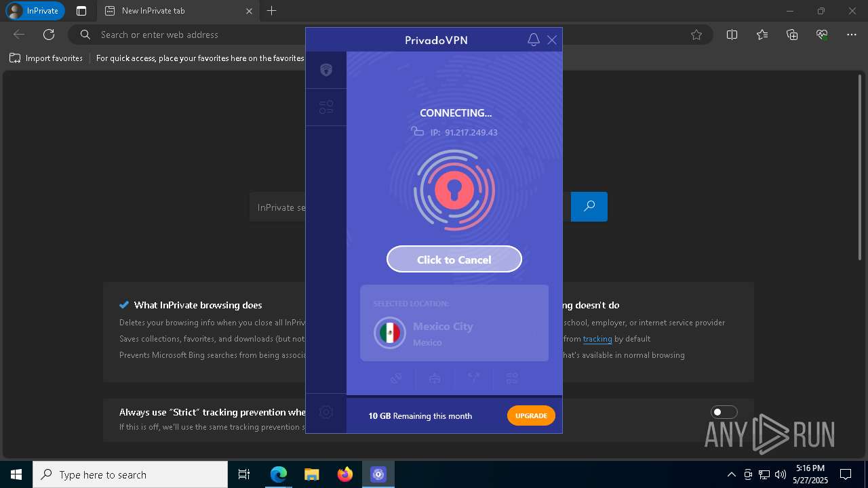The image size is (868, 488).
Task: Show hidden system tray icons
Action: pyautogui.click(x=731, y=474)
